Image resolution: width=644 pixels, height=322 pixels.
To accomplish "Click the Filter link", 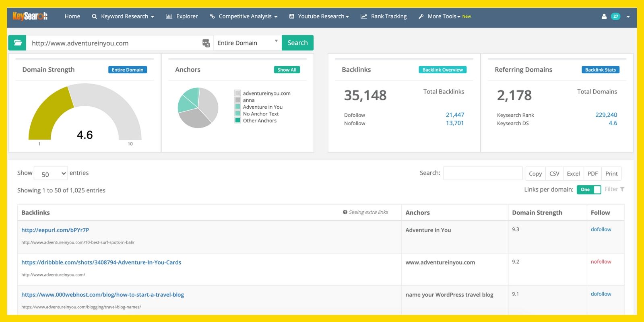I will click(x=611, y=189).
